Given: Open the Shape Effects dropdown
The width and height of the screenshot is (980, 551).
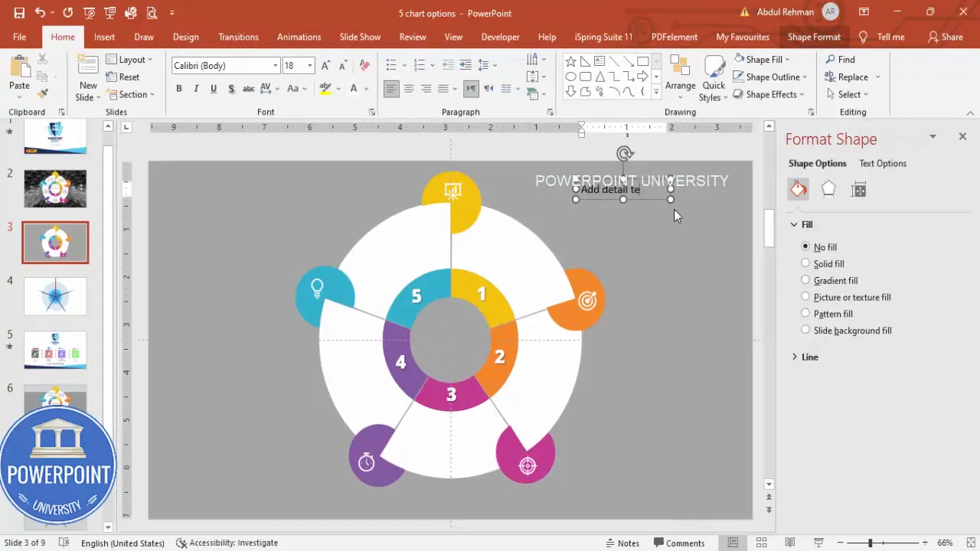Looking at the screenshot, I should [768, 94].
